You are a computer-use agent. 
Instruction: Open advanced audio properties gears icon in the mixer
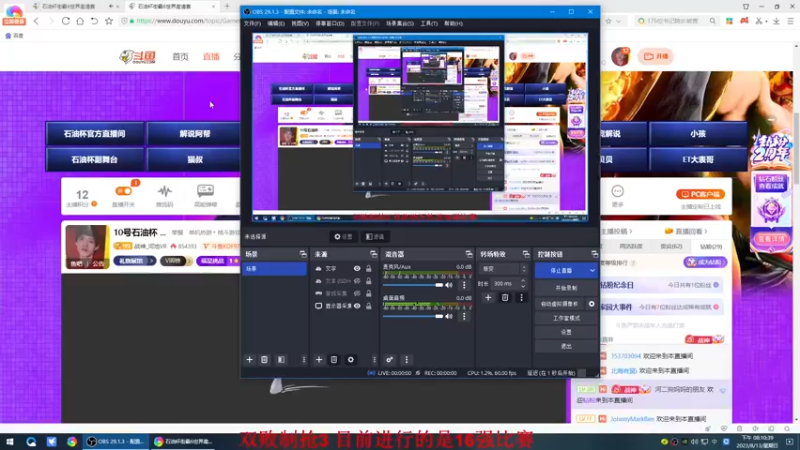coord(389,360)
